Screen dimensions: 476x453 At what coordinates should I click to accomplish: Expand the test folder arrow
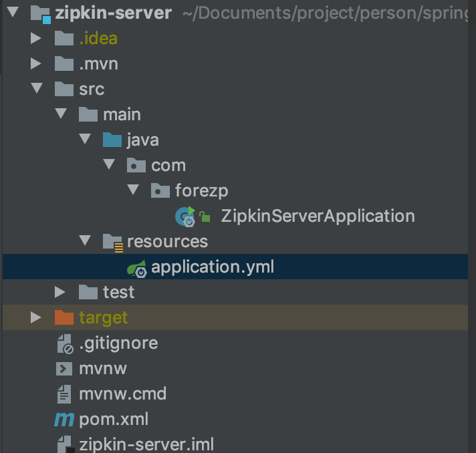point(60,292)
